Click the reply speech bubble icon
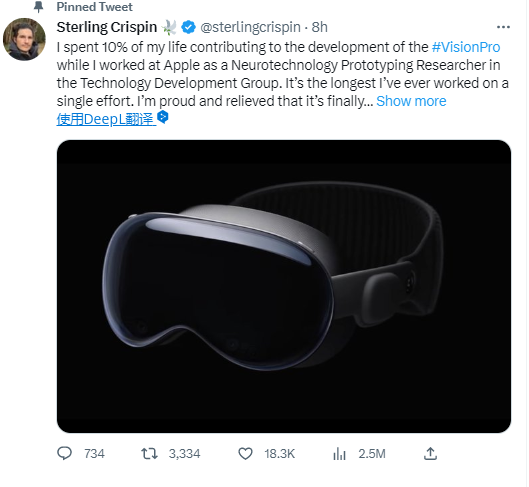The image size is (529, 487). [64, 453]
